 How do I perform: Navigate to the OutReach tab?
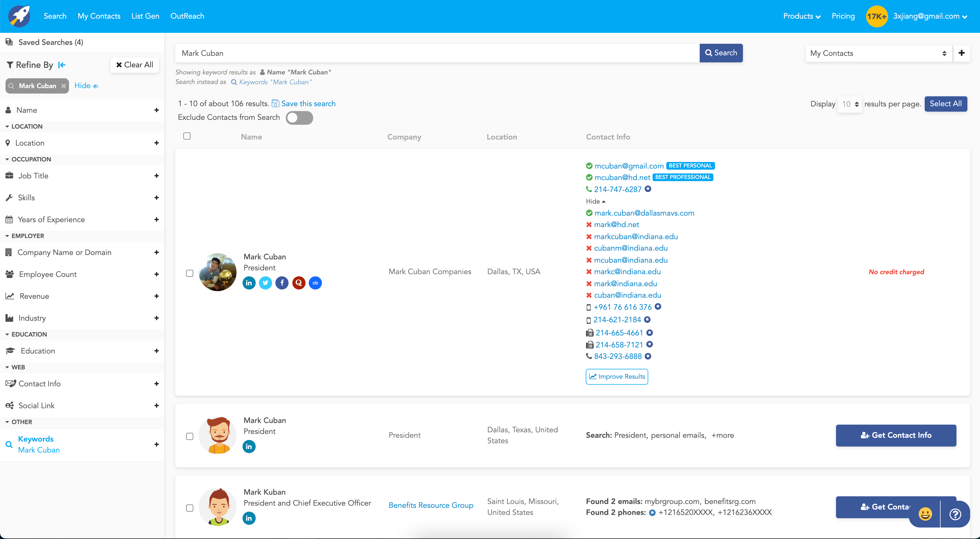point(187,16)
